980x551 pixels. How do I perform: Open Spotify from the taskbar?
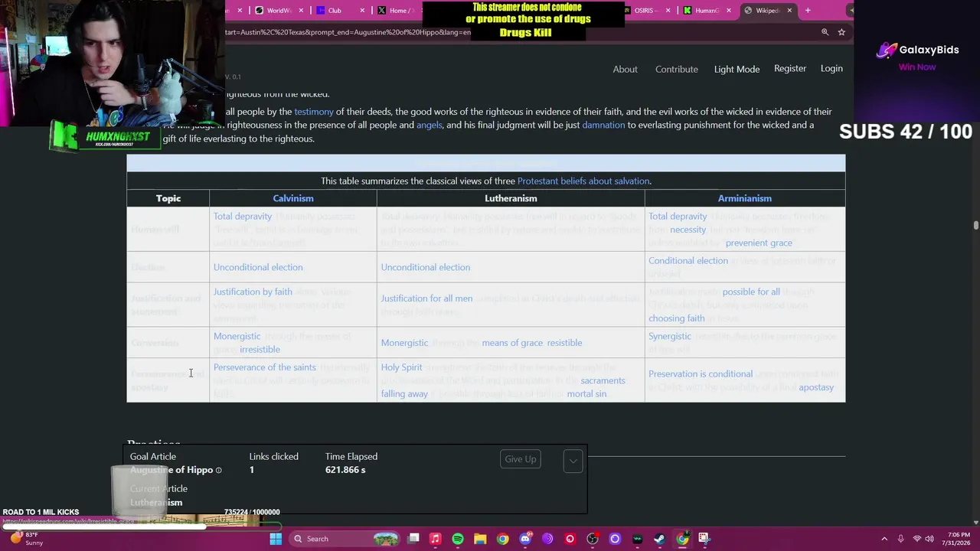point(458,539)
